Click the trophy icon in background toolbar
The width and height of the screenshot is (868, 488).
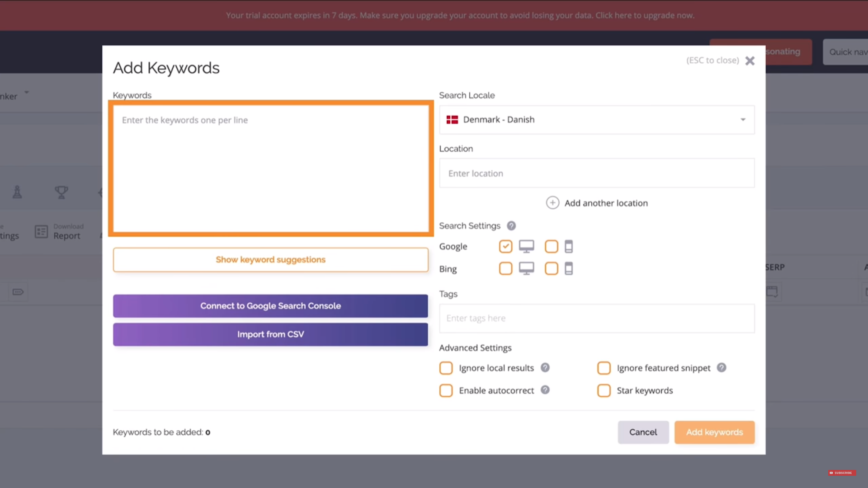[61, 192]
